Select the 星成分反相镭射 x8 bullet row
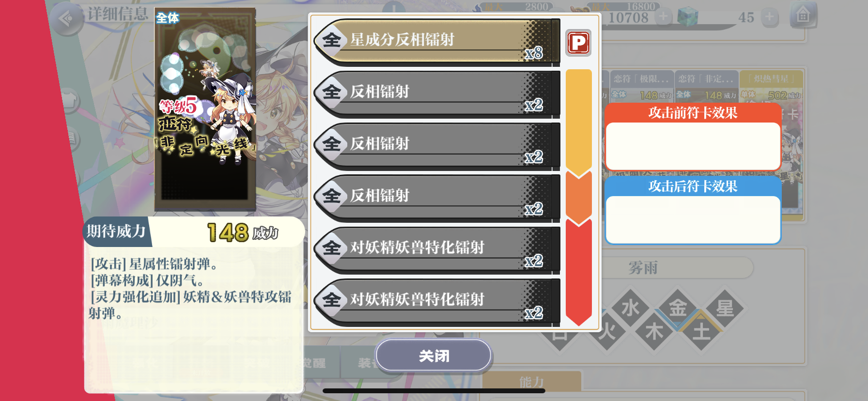The width and height of the screenshot is (868, 401). click(x=437, y=41)
